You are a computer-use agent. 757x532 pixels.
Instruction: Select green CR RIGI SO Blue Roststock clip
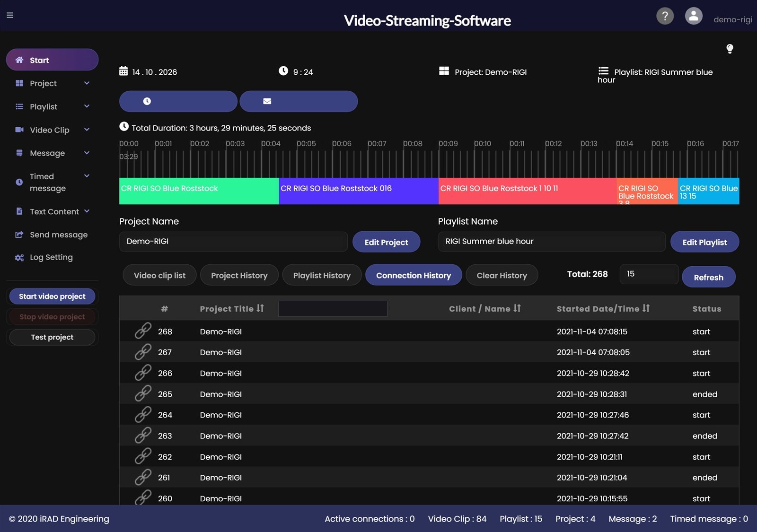199,191
